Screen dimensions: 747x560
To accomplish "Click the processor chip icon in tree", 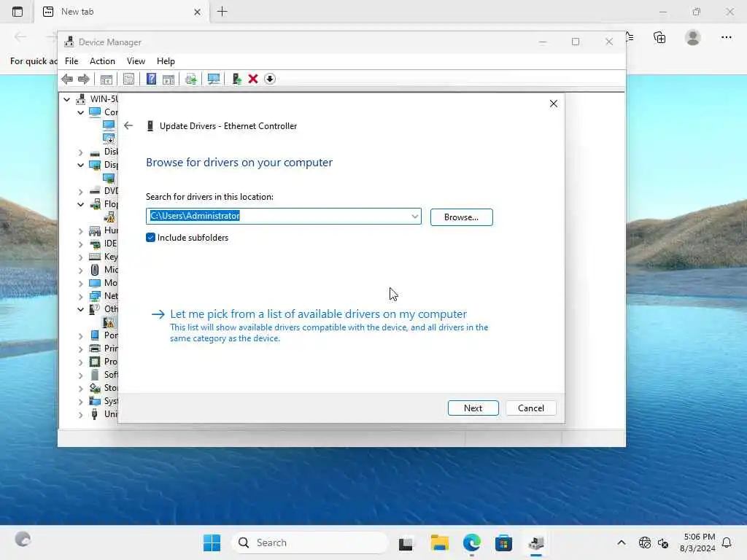I will [95, 362].
